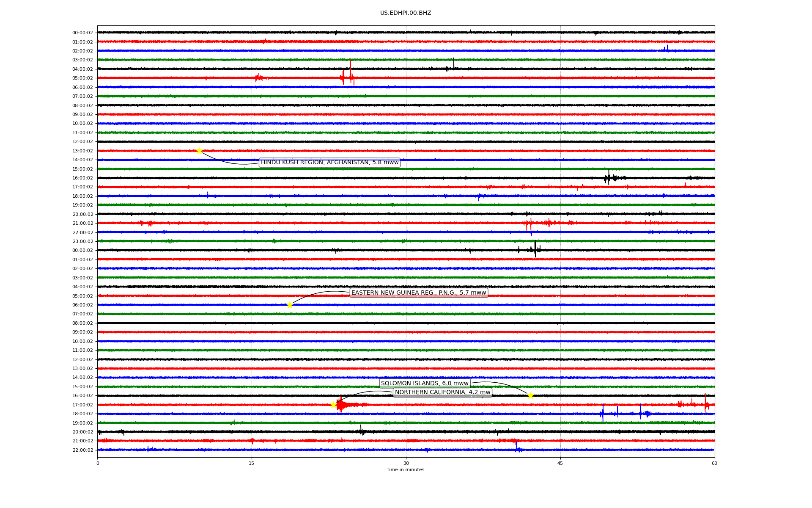Select the Eastern New Guinea annotation label
The width and height of the screenshot is (812, 508).
coord(419,293)
